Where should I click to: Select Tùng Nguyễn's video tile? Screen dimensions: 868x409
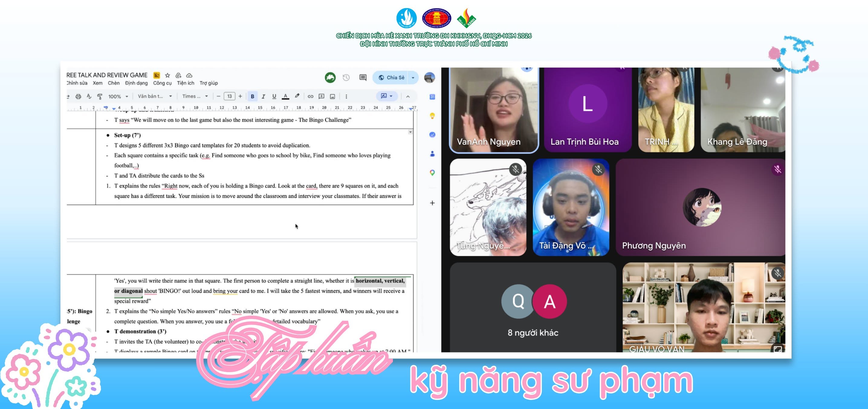[488, 207]
